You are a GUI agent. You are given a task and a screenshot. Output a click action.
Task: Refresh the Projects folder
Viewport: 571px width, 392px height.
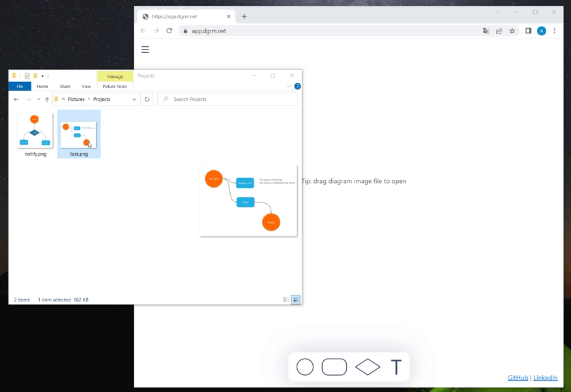(147, 99)
